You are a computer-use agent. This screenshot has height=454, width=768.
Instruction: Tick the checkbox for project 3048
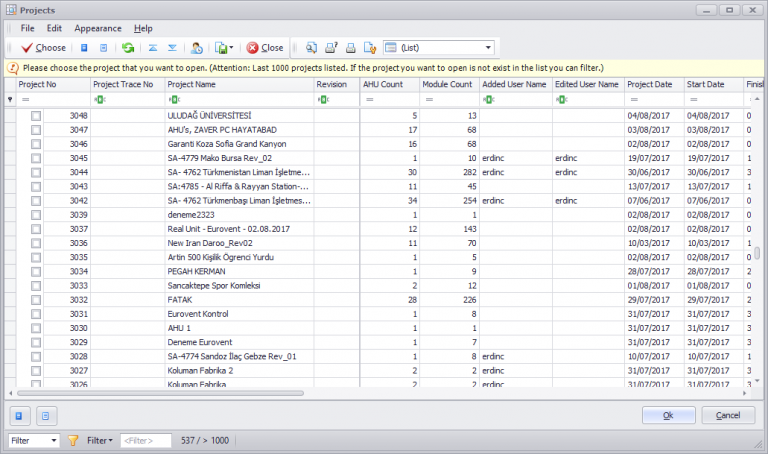coord(36,116)
